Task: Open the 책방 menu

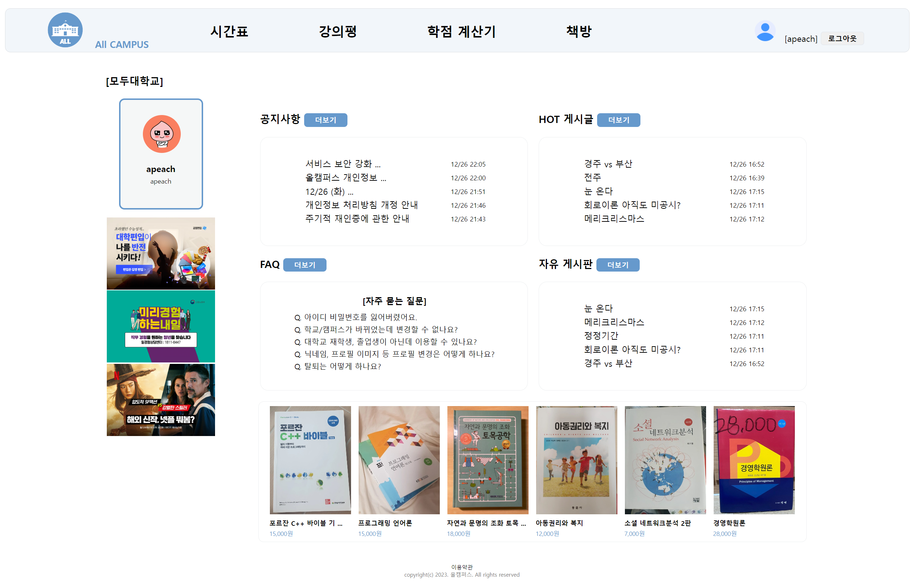Action: pyautogui.click(x=579, y=31)
